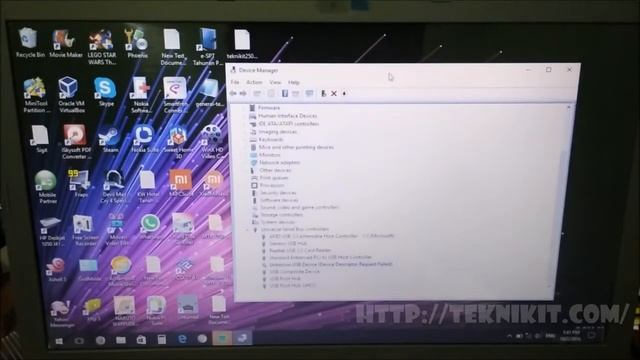Select the LEGO Star Wars desktop shortcut
640x360 pixels.
(102, 47)
